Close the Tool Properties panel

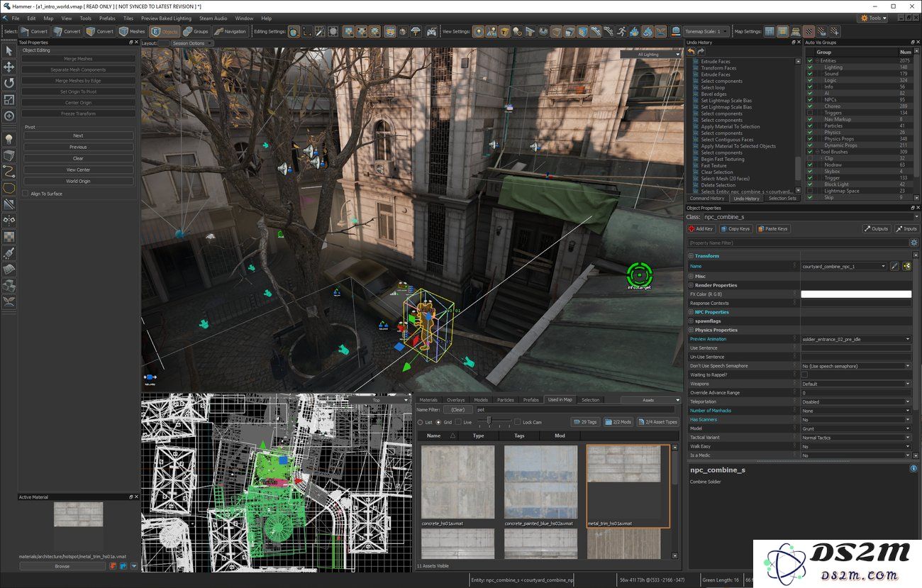136,43
